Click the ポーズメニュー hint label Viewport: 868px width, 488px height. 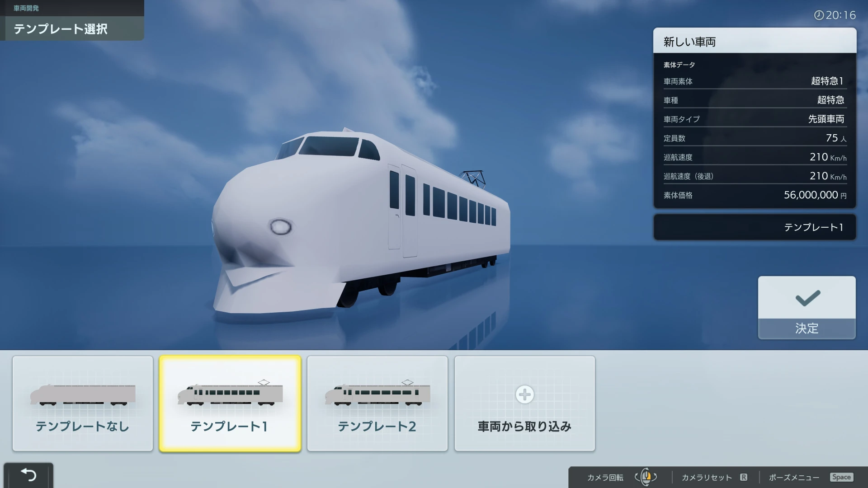(x=794, y=477)
